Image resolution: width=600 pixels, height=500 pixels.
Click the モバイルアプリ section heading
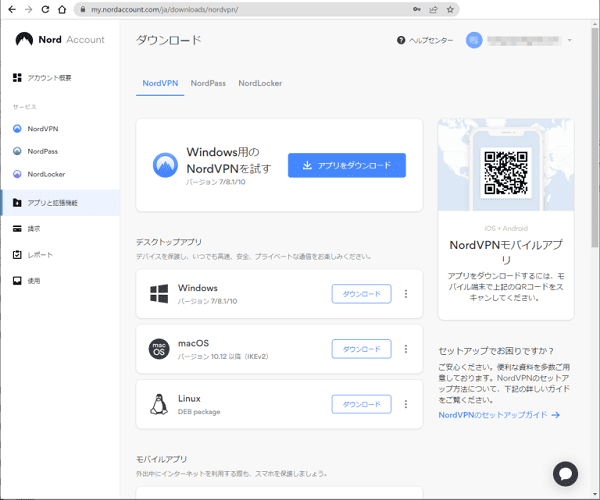(161, 459)
